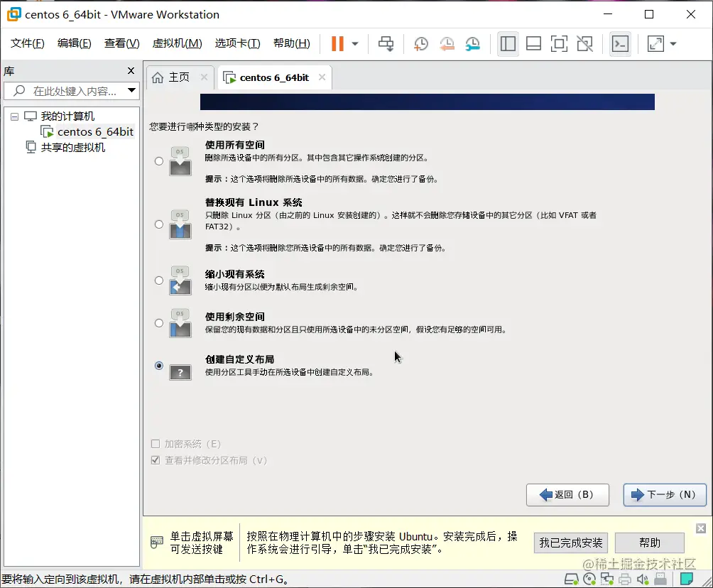
Task: Switch to Unity mode icon
Action: [584, 43]
